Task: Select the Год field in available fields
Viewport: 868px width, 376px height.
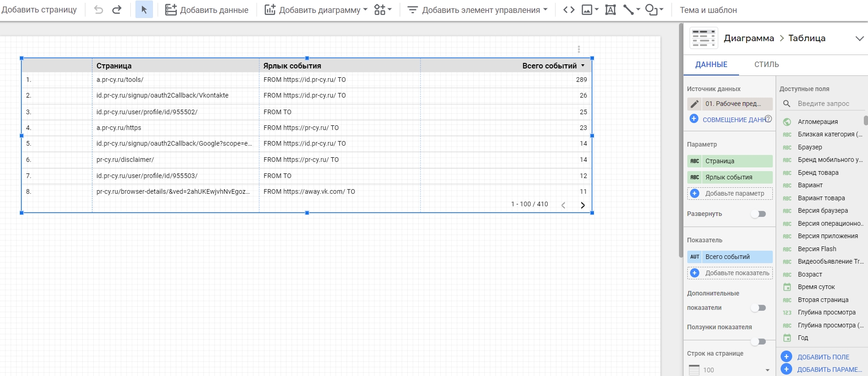Action: [x=803, y=338]
